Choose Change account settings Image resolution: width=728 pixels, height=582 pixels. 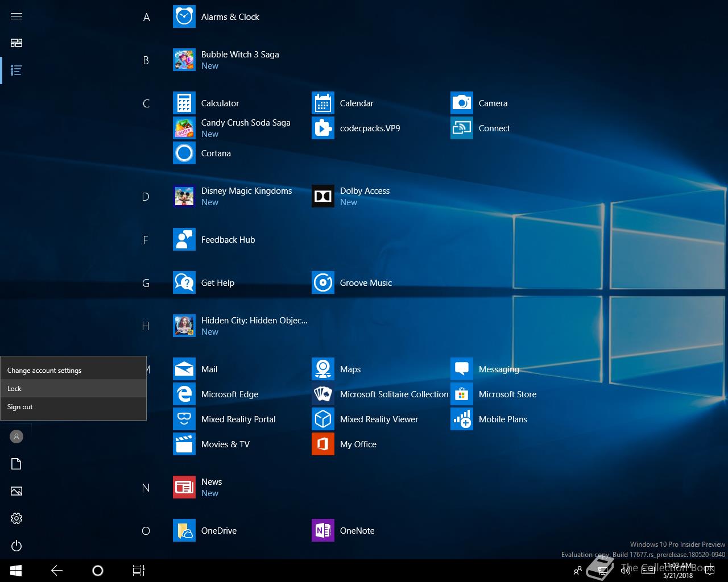point(73,370)
